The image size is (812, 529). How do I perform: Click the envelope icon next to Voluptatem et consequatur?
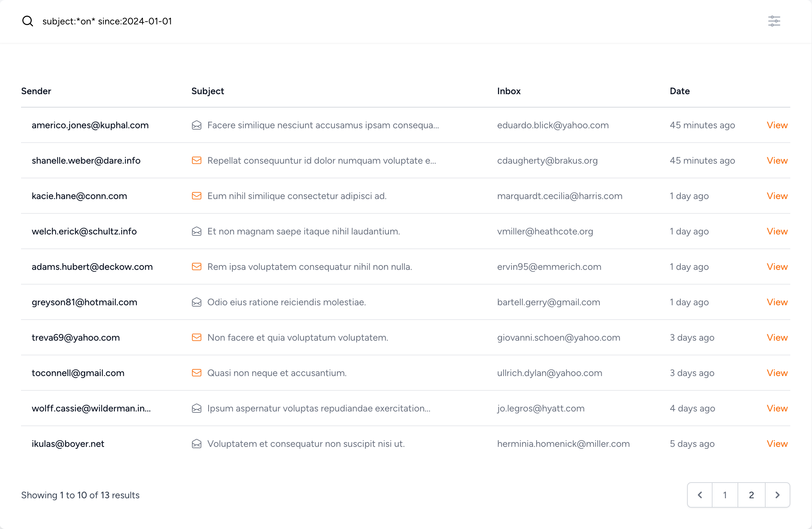(197, 444)
